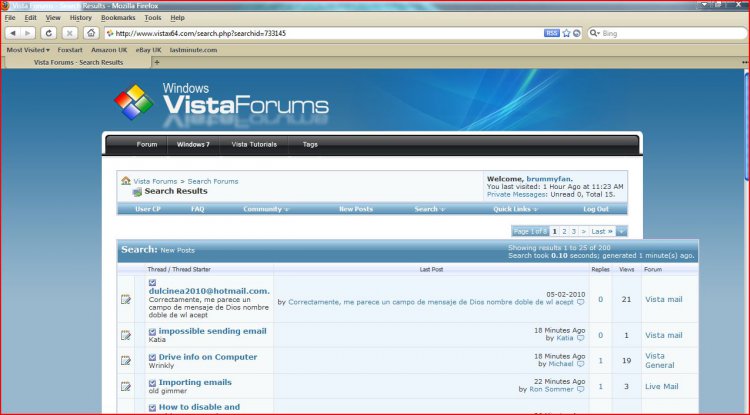The width and height of the screenshot is (750, 415).
Task: Open the Edit menu
Action: click(31, 18)
